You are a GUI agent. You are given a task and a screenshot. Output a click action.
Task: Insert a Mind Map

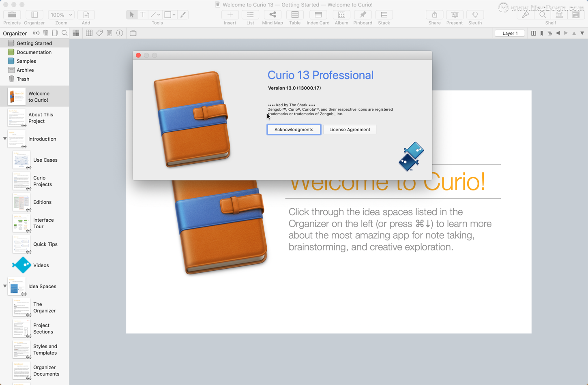pyautogui.click(x=273, y=15)
